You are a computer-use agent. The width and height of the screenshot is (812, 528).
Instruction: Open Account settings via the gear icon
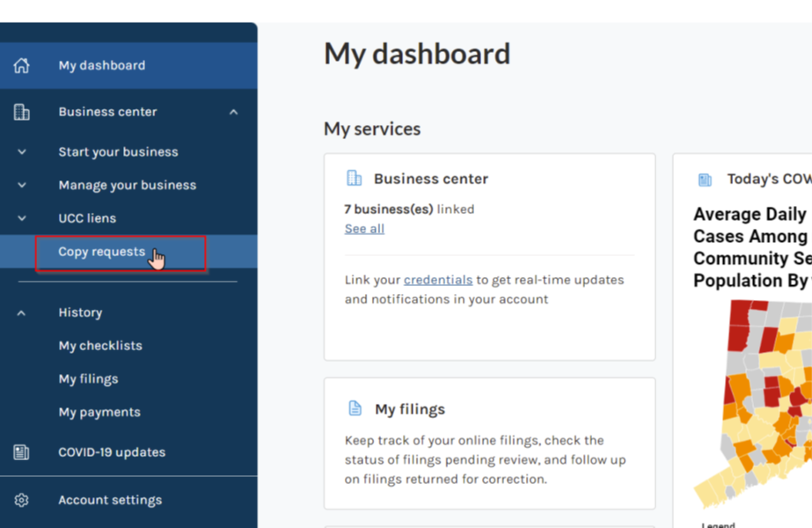(x=19, y=499)
